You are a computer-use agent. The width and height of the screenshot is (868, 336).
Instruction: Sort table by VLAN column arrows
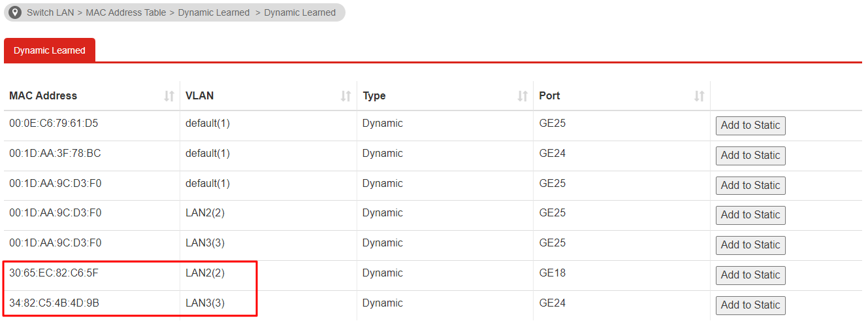pos(346,96)
